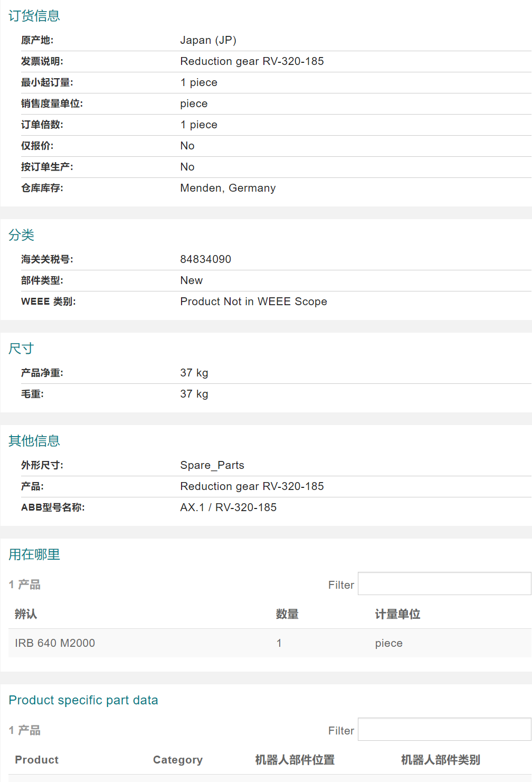532x782 pixels.
Task: Toggle the 其他信息 section heading
Action: [34, 441]
